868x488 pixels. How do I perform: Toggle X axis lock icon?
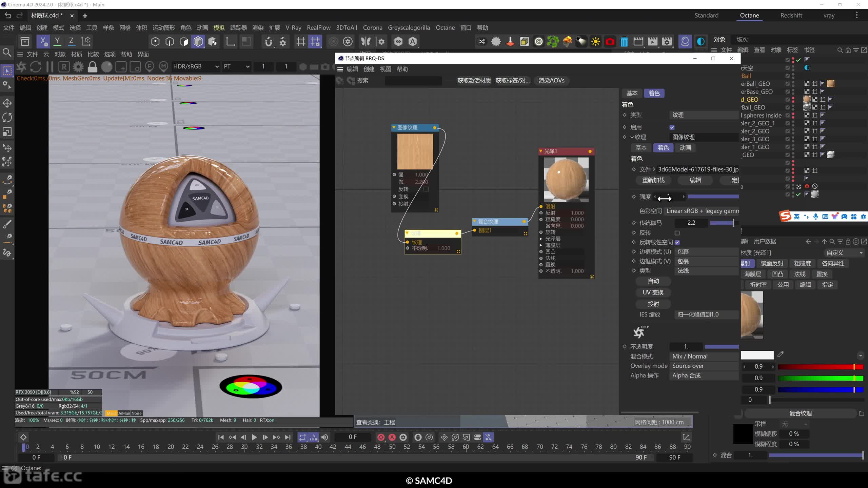pyautogui.click(x=43, y=41)
